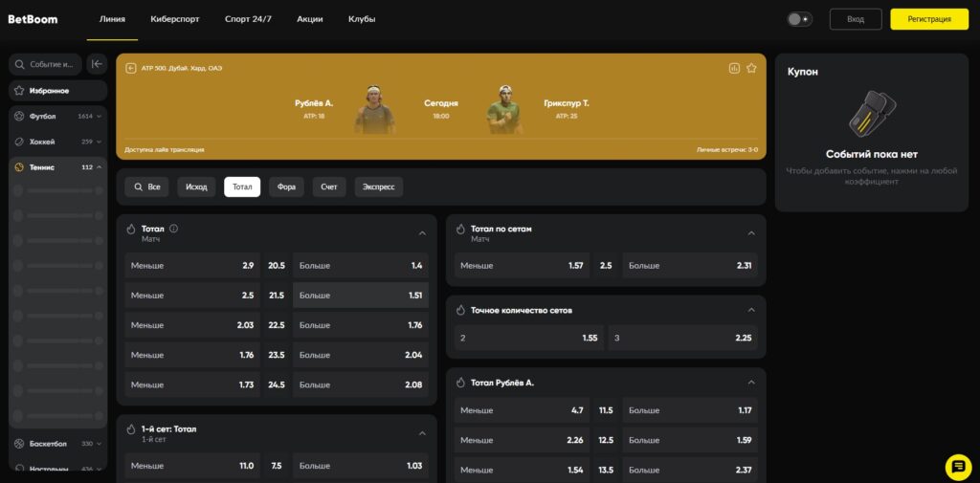Click the Хоккей sport icon in sidebar
The width and height of the screenshot is (980, 483).
[x=19, y=142]
